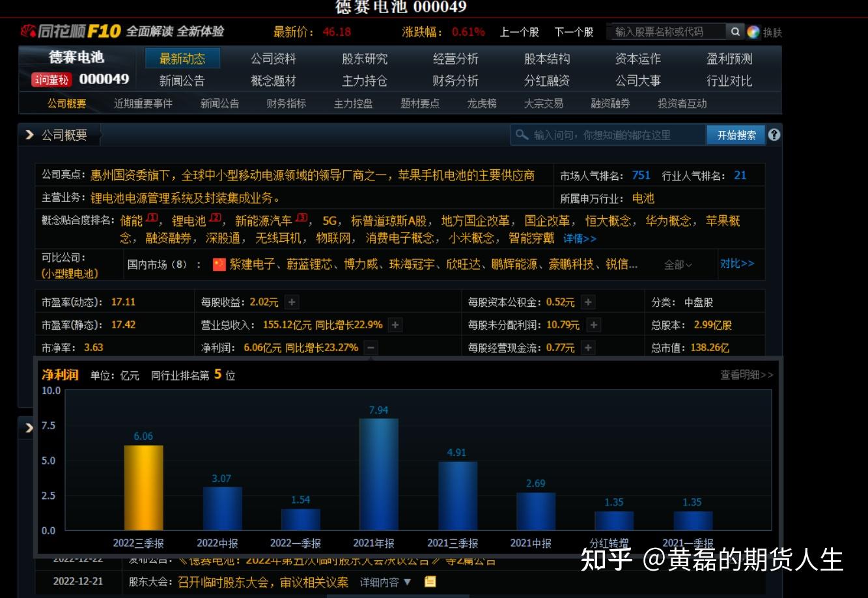Viewport: 868px width, 598px height.
Task: Click the 同花顺 F10 logo
Action: pyautogui.click(x=70, y=31)
